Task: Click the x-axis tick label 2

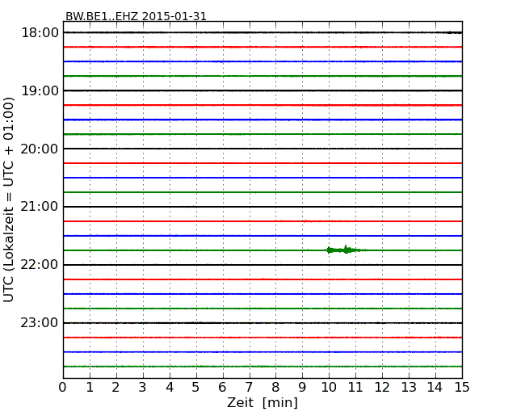Action: (x=115, y=387)
